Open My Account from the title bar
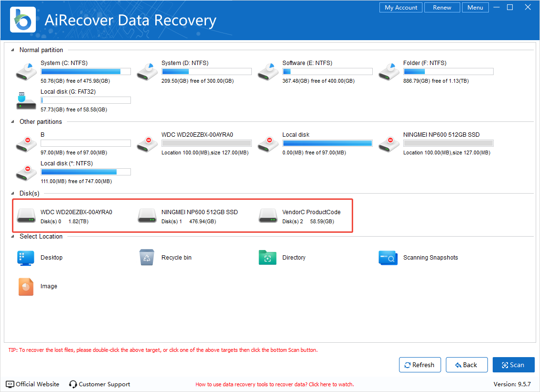This screenshot has height=392, width=540. 401,8
